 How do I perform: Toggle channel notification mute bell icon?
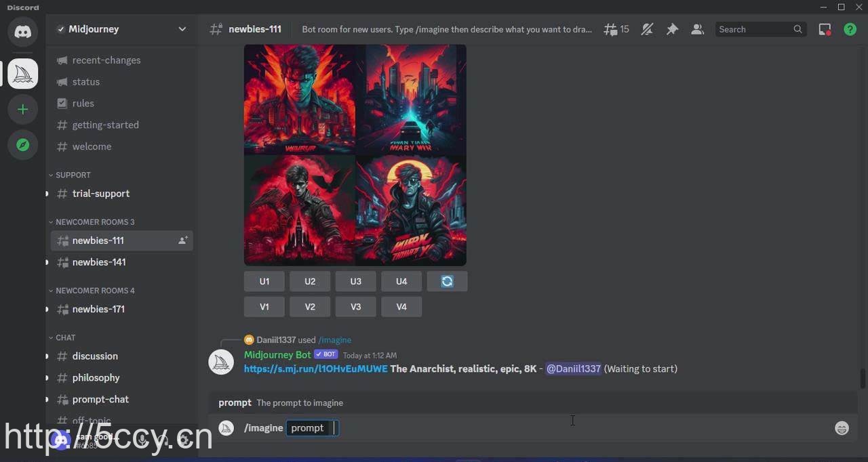647,29
